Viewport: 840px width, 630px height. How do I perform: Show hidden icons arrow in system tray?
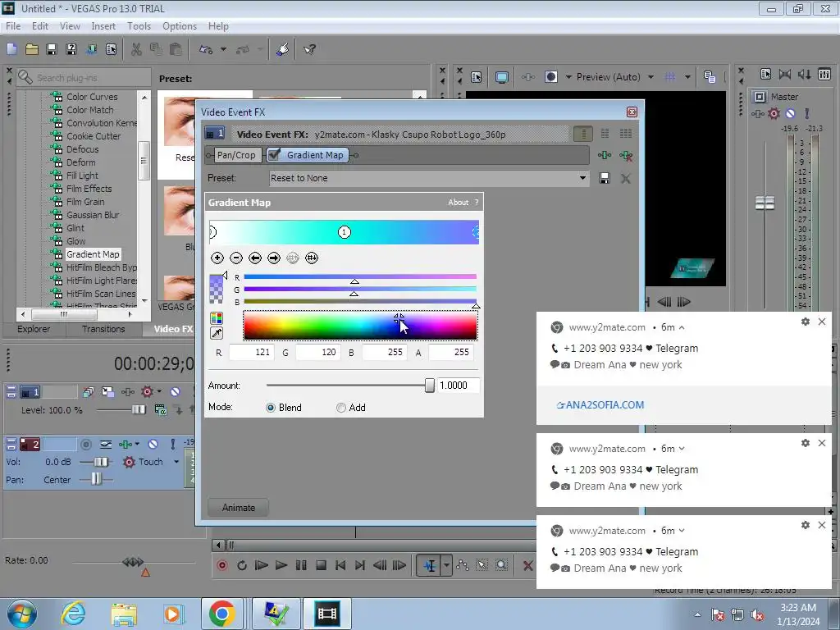(697, 614)
